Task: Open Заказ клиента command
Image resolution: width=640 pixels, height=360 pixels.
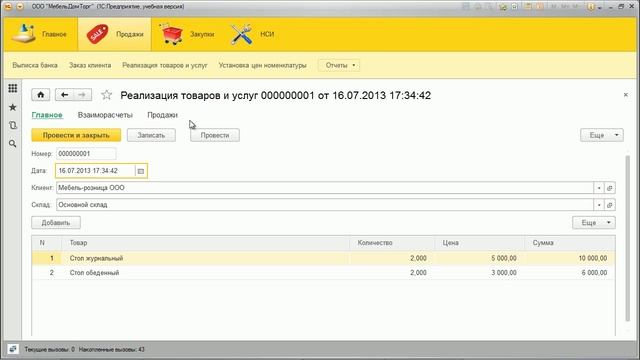Action: coord(90,65)
